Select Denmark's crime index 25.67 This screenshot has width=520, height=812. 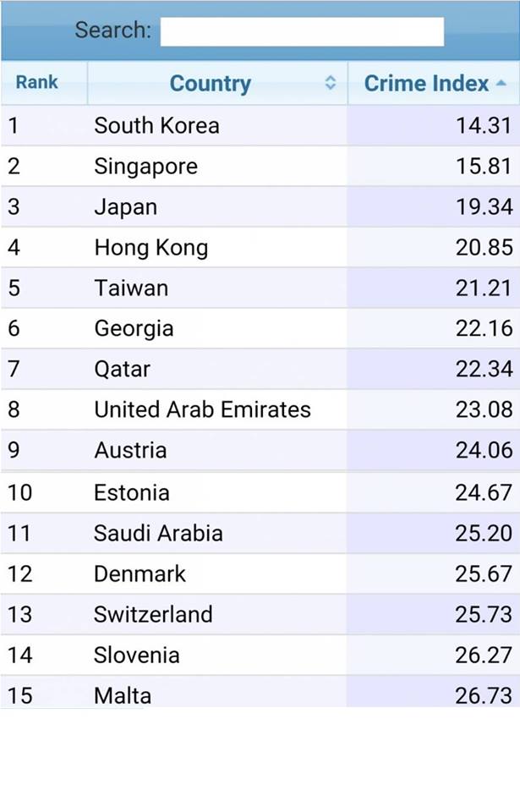coord(484,573)
